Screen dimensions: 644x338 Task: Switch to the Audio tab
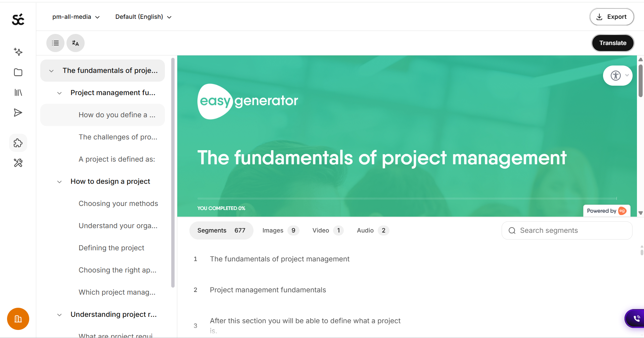click(373, 230)
